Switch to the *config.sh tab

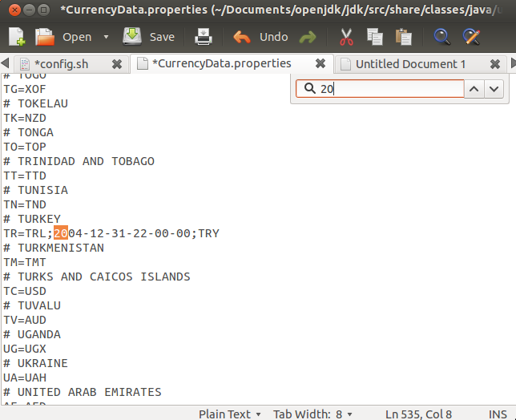pyautogui.click(x=60, y=64)
